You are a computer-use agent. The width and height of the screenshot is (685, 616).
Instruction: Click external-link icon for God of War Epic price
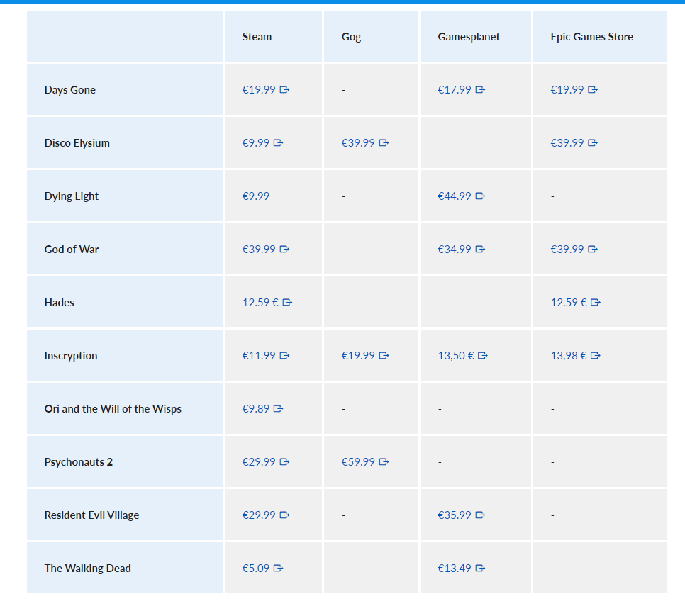[x=593, y=250]
